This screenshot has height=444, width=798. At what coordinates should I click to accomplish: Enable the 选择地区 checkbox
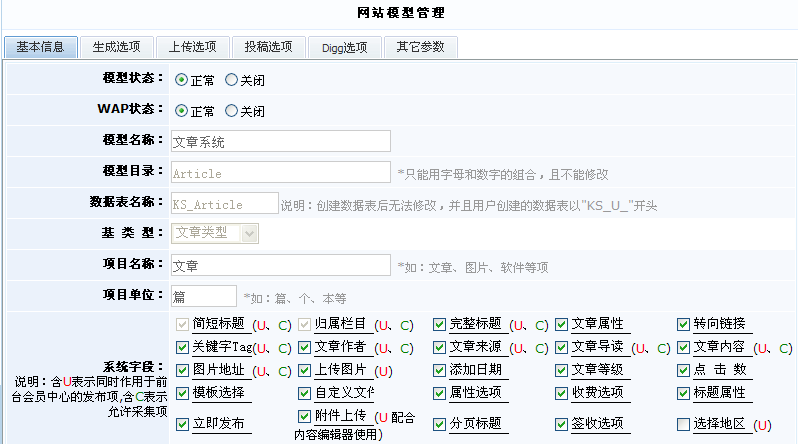[x=684, y=424]
